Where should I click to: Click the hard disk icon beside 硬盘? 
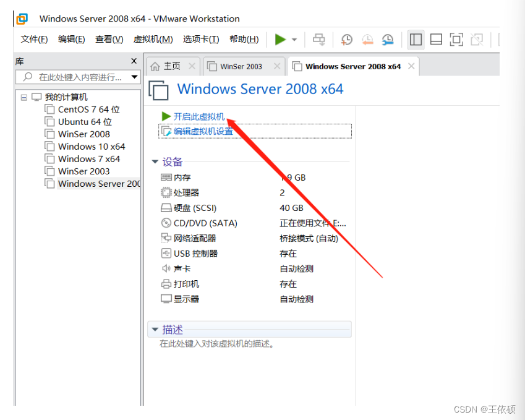pyautogui.click(x=166, y=208)
